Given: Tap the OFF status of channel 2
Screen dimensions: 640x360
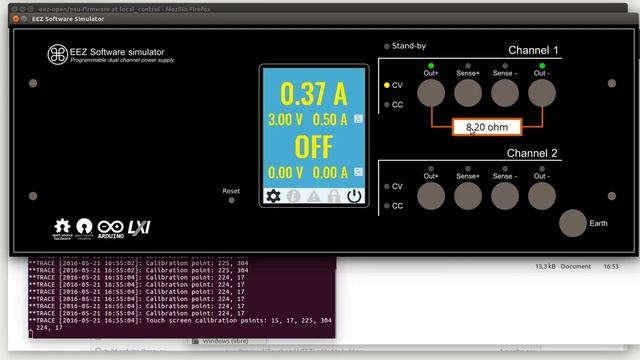Looking at the screenshot, I should click(313, 147).
